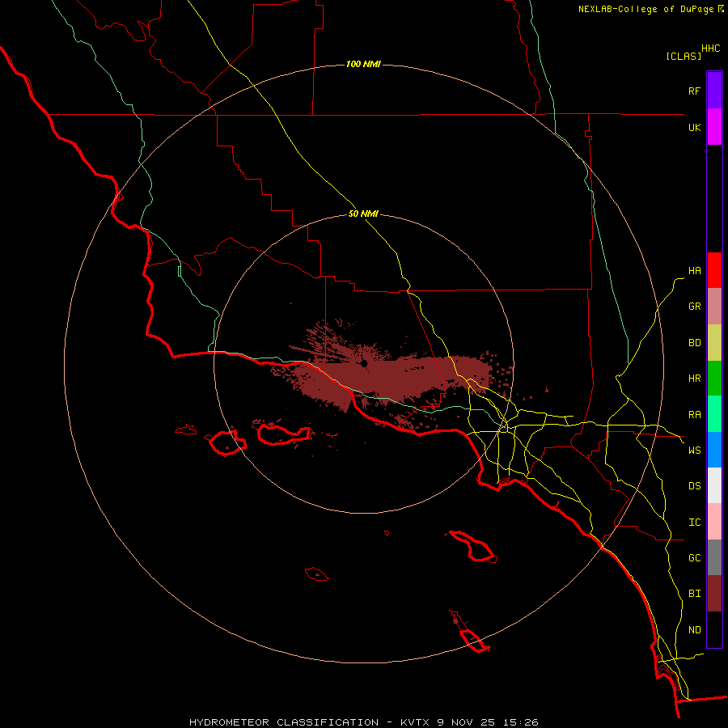Click the RA legend label

(694, 415)
